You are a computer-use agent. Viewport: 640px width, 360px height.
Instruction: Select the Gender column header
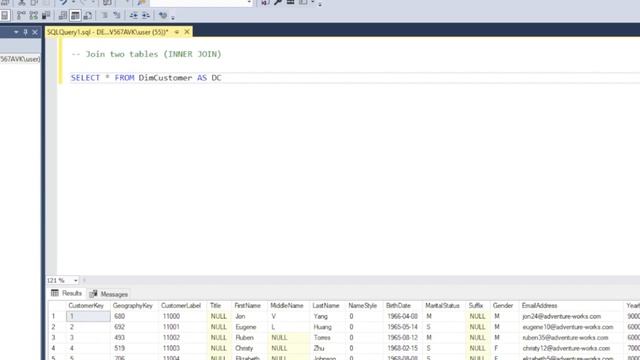tap(503, 306)
